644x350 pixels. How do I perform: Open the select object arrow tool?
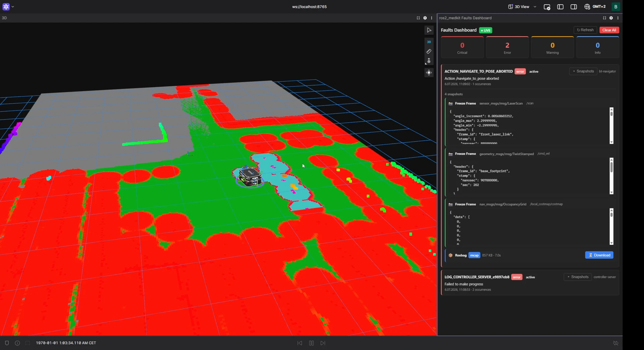coord(429,30)
